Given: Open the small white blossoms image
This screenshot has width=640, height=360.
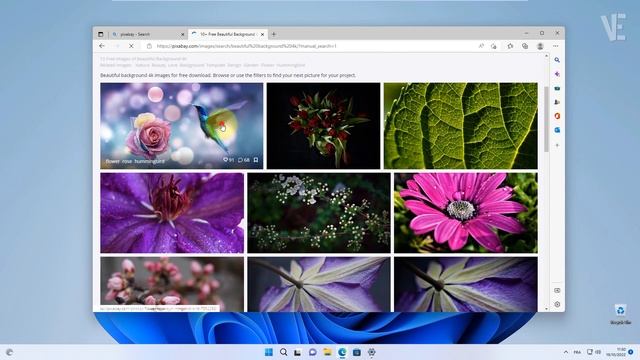Looking at the screenshot, I should click(x=319, y=213).
